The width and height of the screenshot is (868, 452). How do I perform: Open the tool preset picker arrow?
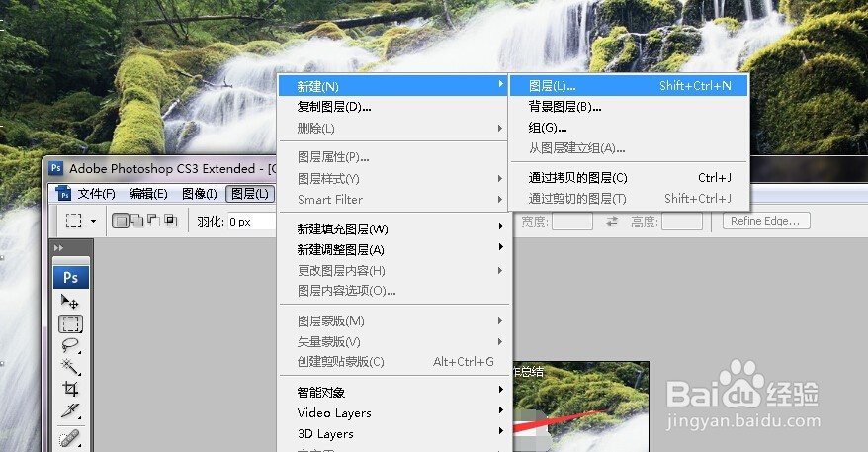coord(94,221)
